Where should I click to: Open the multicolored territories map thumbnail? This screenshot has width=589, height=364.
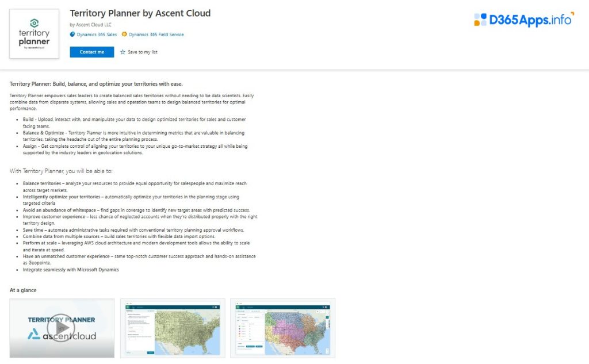pyautogui.click(x=282, y=328)
